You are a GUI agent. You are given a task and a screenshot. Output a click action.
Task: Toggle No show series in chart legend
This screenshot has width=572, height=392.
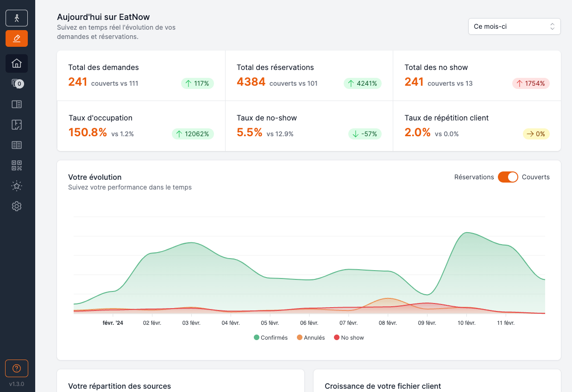pos(349,338)
